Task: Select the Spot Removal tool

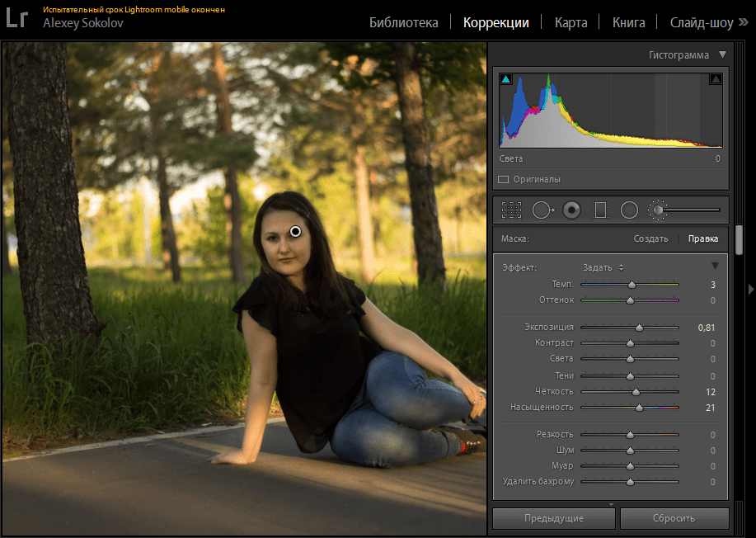Action: [542, 210]
